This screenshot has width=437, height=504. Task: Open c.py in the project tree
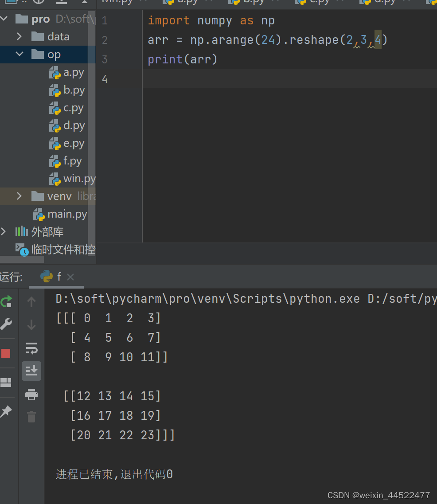click(66, 108)
